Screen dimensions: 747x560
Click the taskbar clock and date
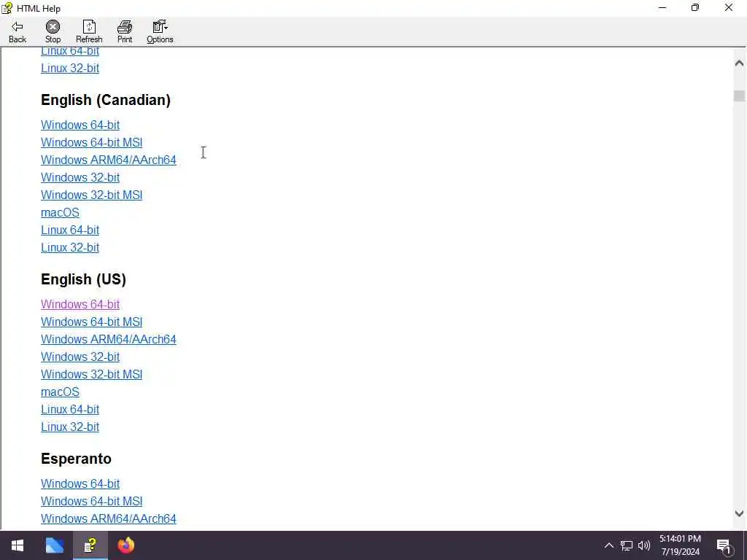(681, 545)
